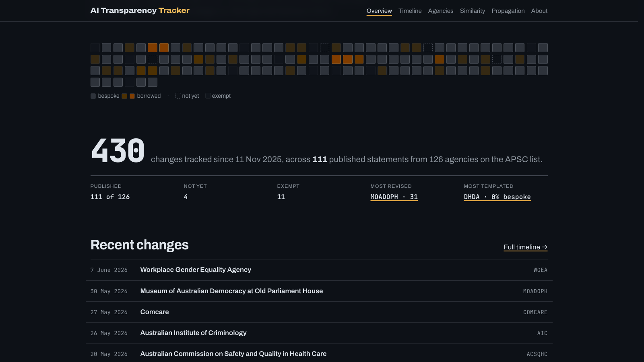644x362 pixels.
Task: Select the Comcare recent change row
Action: tap(319, 312)
